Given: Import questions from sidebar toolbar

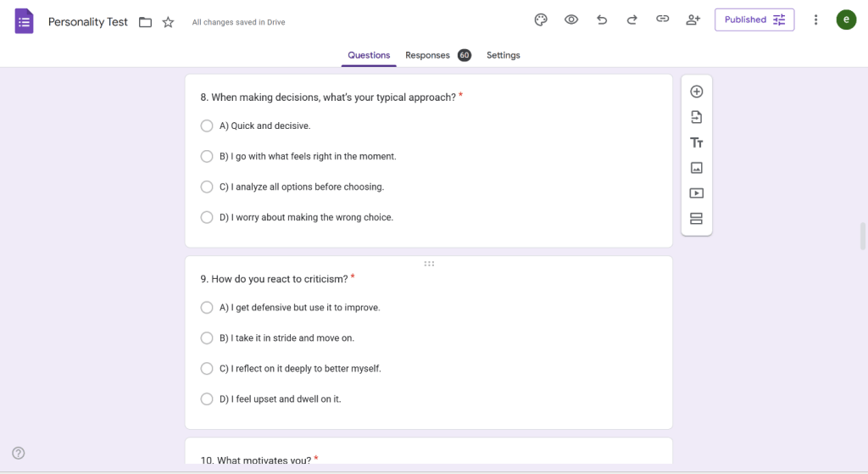Looking at the screenshot, I should [696, 117].
